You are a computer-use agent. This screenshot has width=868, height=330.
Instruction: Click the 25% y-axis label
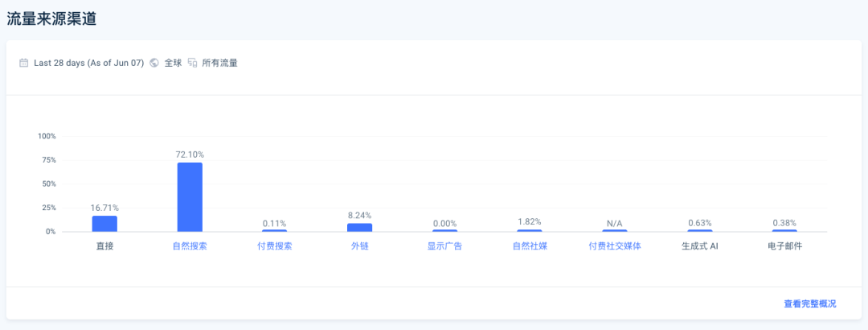(49, 208)
